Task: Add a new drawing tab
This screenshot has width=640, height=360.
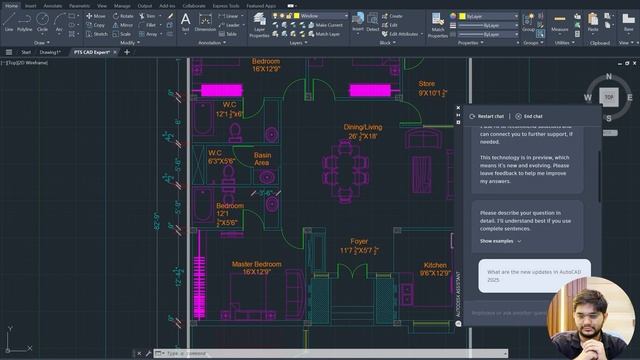Action: click(127, 52)
